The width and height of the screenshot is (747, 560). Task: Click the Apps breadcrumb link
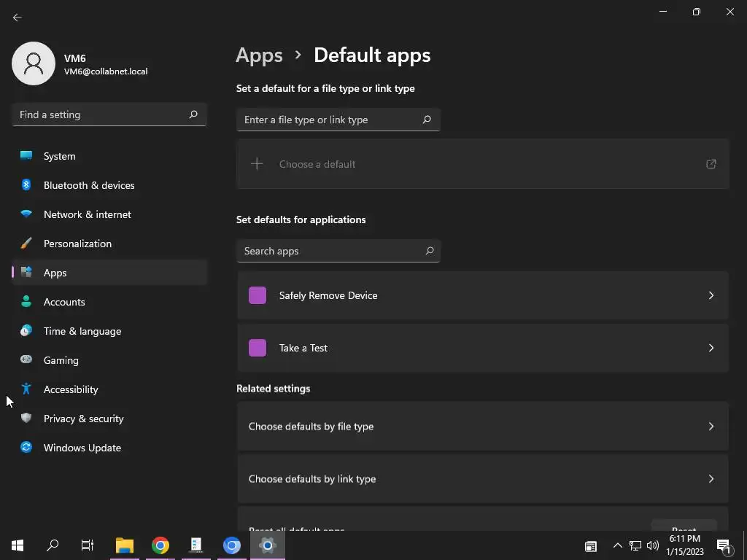[x=259, y=55]
